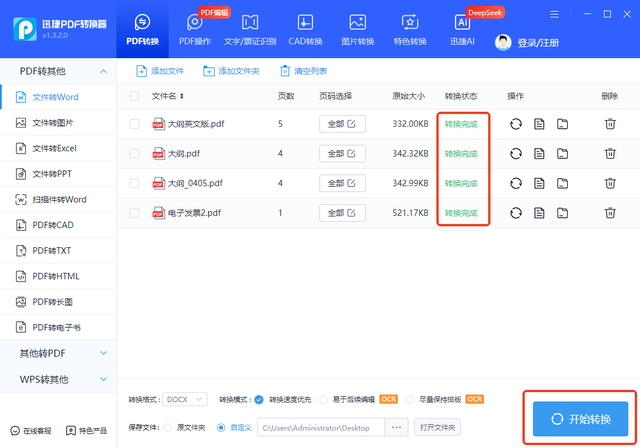Viewport: 640px width, 448px height.
Task: Tick the checkbox for 大纲英文版.pdf
Action: [x=135, y=124]
